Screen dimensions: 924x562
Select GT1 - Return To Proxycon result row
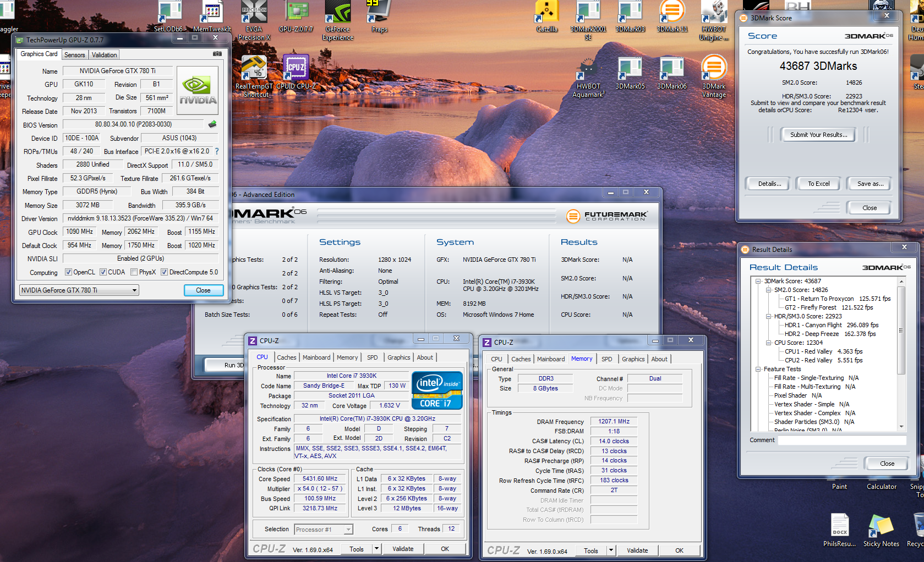pyautogui.click(x=837, y=299)
